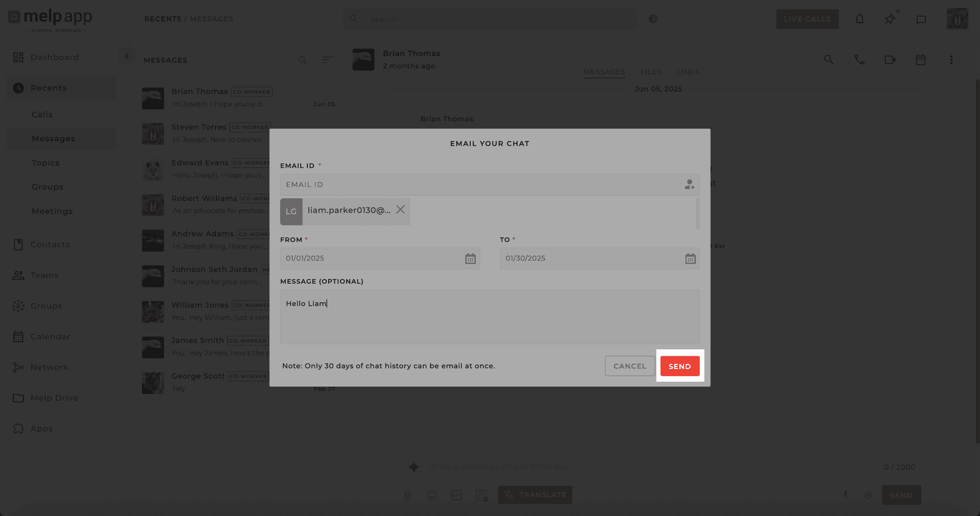Remove liam.parker0130 recipient chip

pos(400,209)
